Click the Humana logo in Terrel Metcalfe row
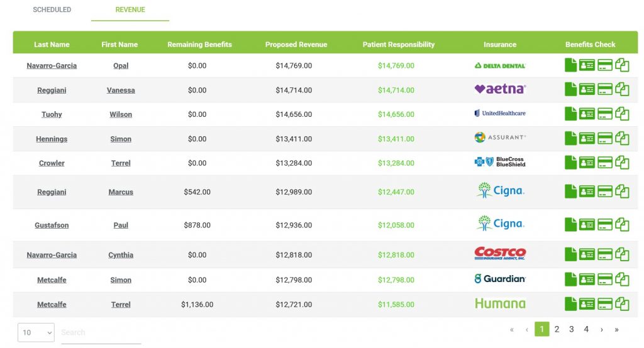Viewport: 644px width, 348px height. [500, 304]
